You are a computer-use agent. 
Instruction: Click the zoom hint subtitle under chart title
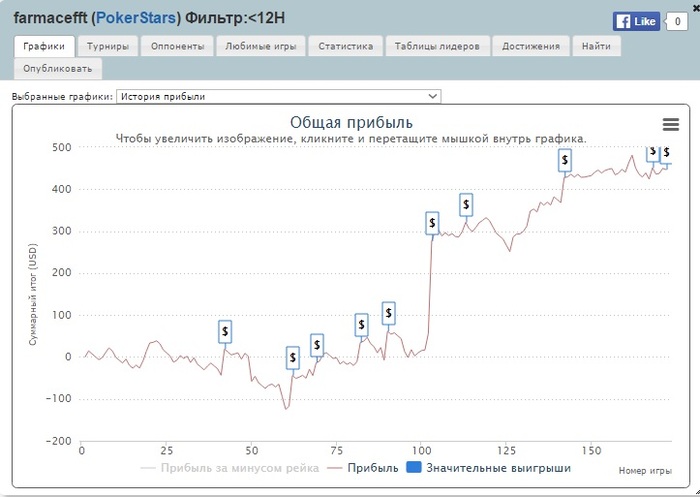point(351,139)
